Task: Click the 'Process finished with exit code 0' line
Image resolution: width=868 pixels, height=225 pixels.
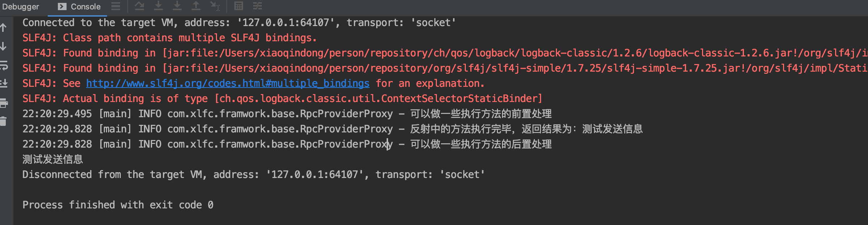Action: click(118, 205)
